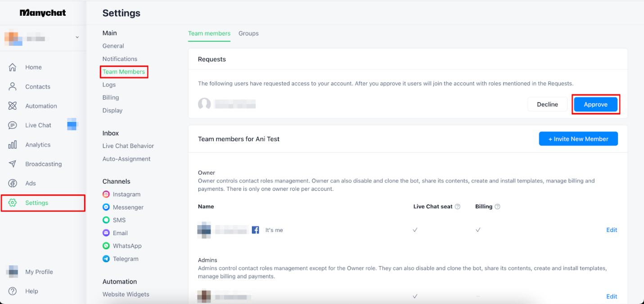Image resolution: width=644 pixels, height=304 pixels.
Task: Toggle the owner's Billing checkmark
Action: tap(478, 230)
